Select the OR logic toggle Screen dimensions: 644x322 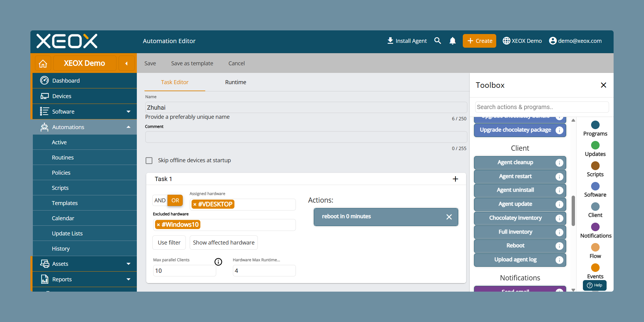coord(175,200)
